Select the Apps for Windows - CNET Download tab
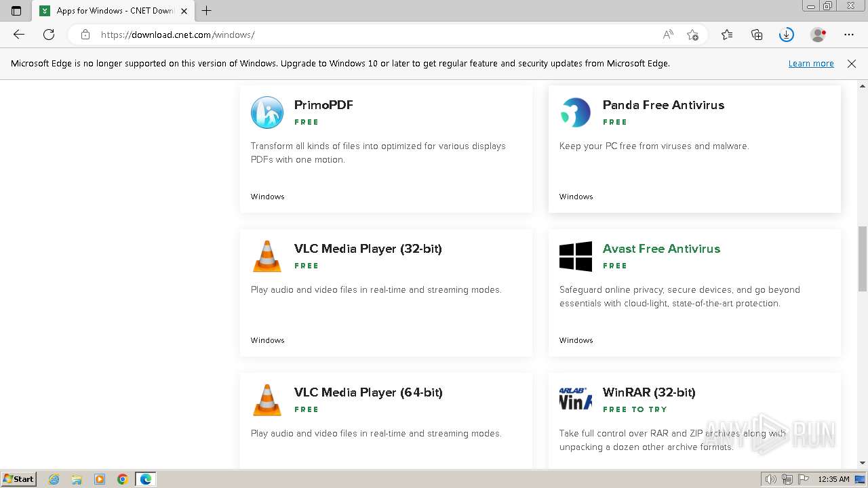Viewport: 868px width, 488px height. (x=113, y=11)
